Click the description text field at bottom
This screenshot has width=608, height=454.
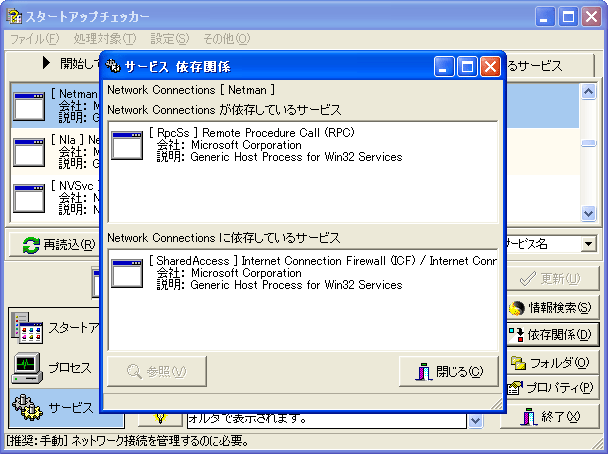point(326,419)
